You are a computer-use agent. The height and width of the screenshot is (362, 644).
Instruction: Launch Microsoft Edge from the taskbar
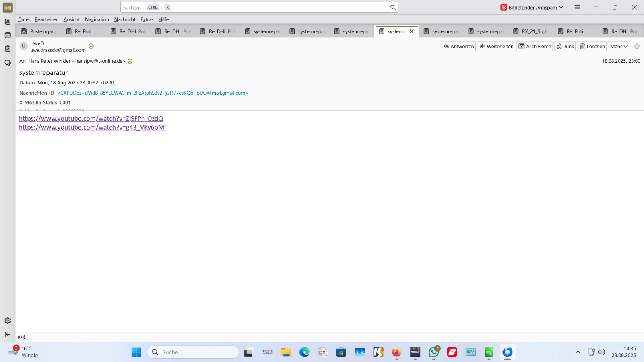pos(304,352)
